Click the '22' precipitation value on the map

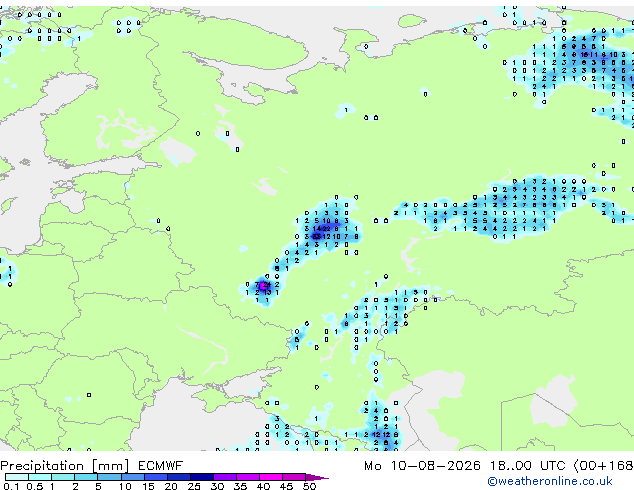coord(326,229)
